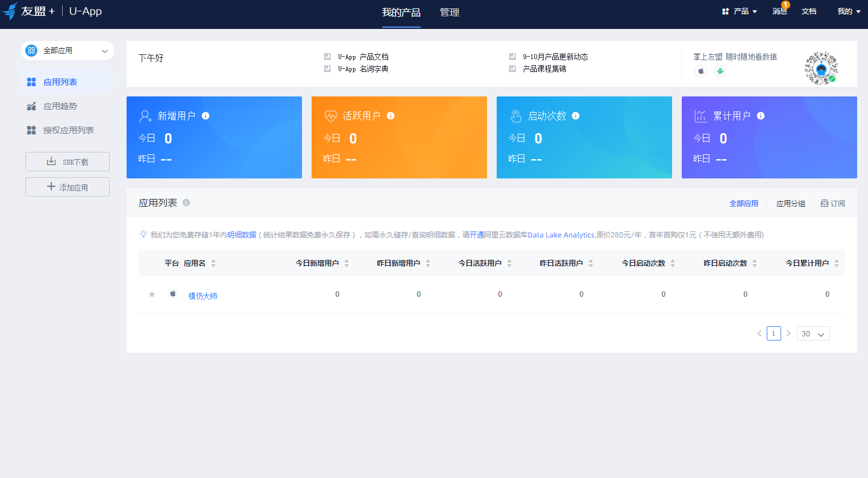868x478 pixels.
Task: Click info icon beside 累计用户
Action: tap(761, 116)
